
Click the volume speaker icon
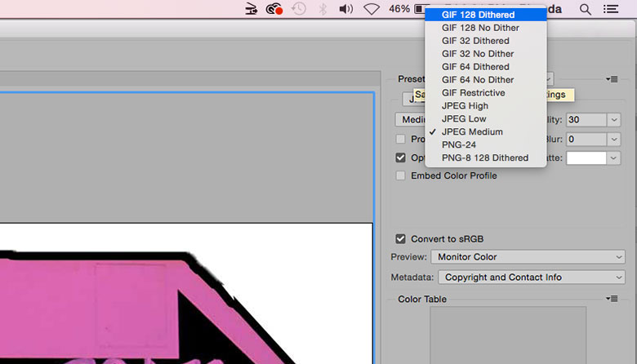point(346,9)
